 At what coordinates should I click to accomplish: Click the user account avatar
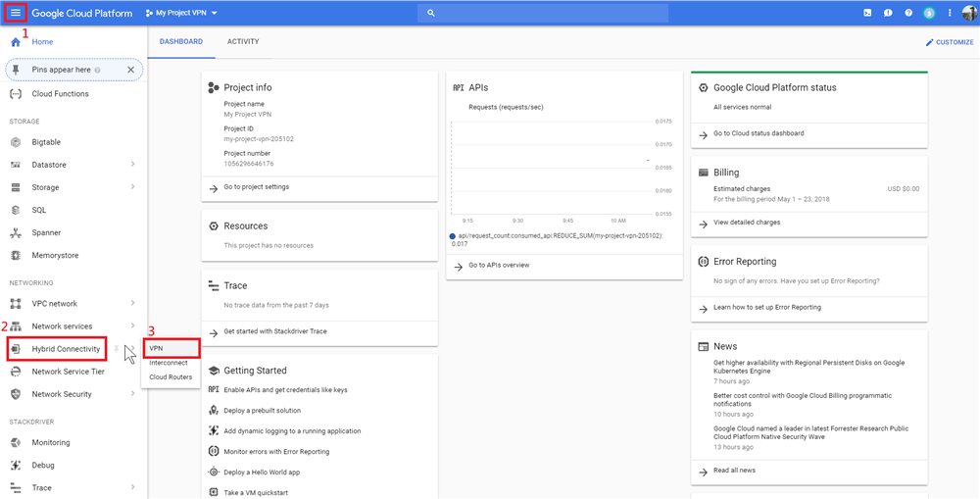969,13
